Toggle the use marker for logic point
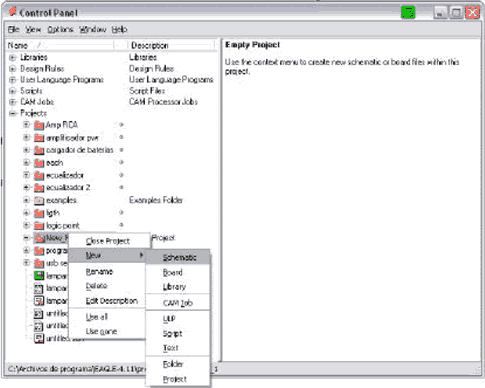Image resolution: width=485 pixels, height=388 pixels. coord(121,225)
